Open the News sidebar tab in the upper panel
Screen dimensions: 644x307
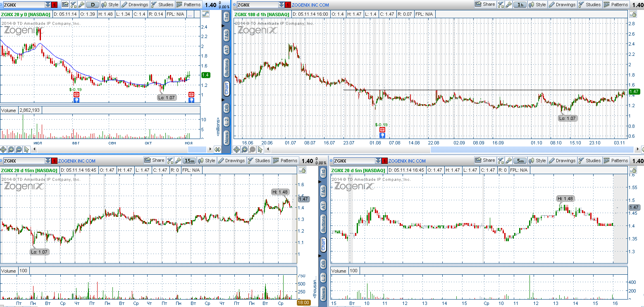227,137
